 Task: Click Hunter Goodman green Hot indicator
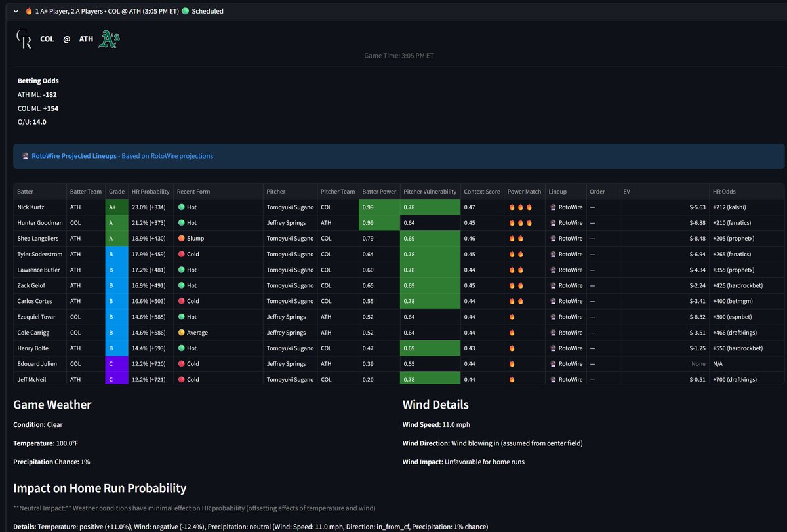180,222
